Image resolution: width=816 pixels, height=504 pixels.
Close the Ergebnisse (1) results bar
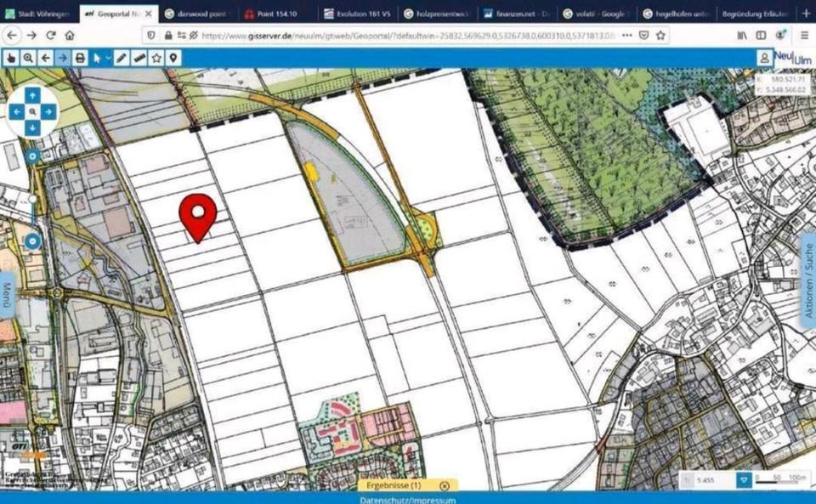[445, 485]
